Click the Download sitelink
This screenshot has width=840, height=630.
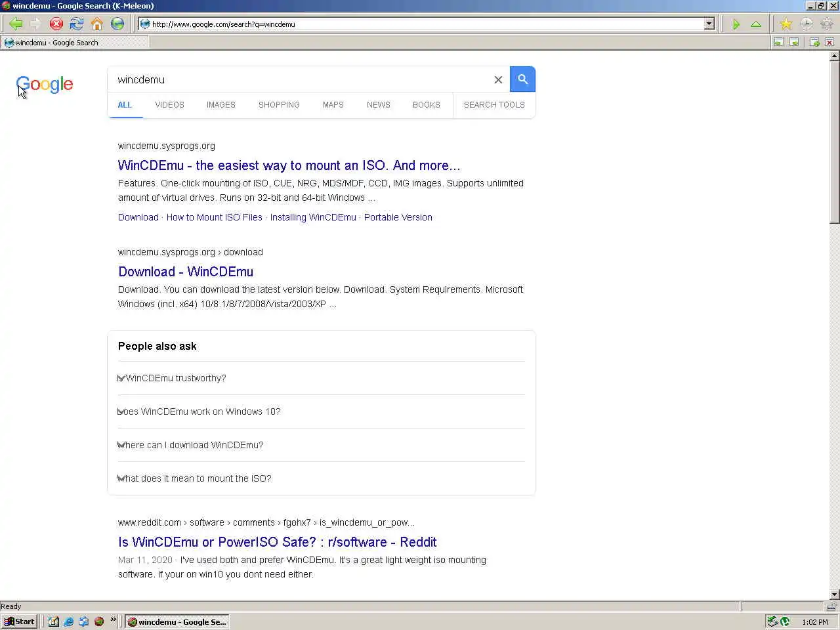138,217
